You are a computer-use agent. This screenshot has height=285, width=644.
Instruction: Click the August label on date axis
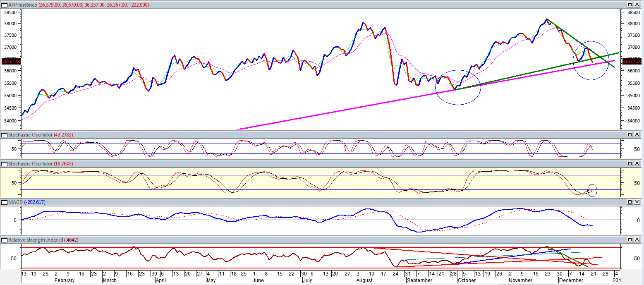pos(364,280)
